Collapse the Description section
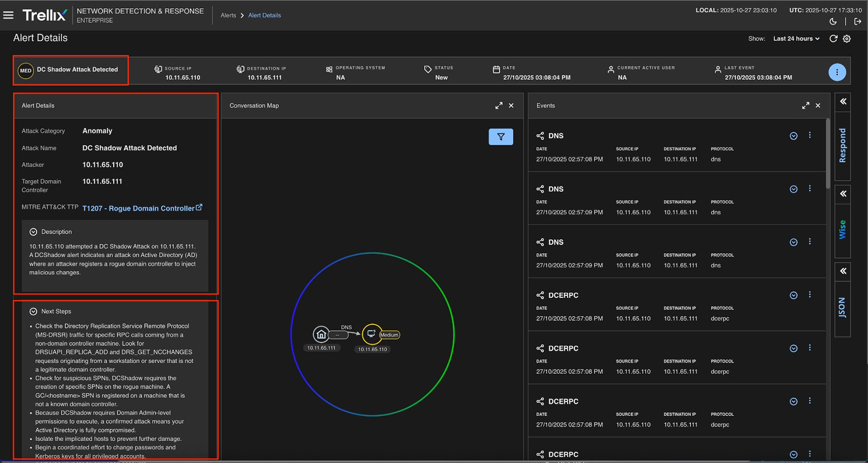The width and height of the screenshot is (868, 463). pyautogui.click(x=33, y=232)
